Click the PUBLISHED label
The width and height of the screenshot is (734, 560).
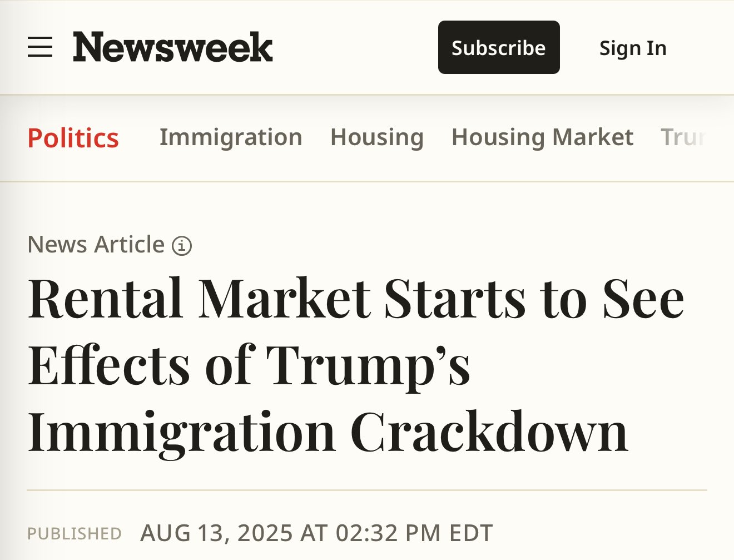point(75,534)
